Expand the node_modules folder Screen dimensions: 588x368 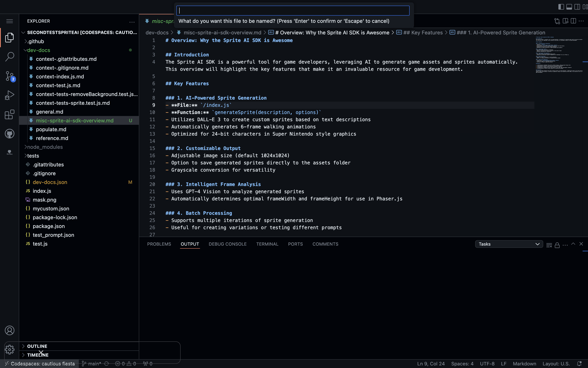[45, 147]
